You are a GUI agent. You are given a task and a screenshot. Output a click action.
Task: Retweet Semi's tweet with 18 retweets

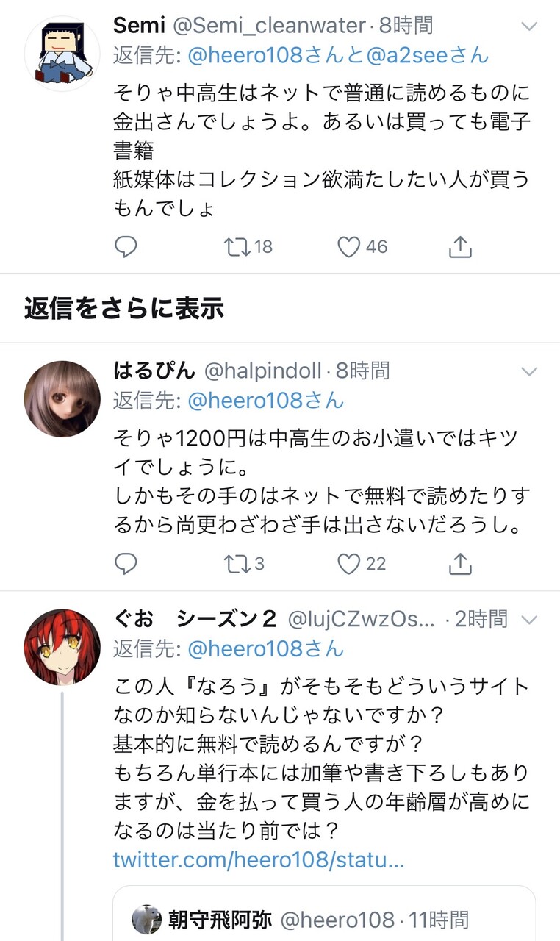[248, 247]
